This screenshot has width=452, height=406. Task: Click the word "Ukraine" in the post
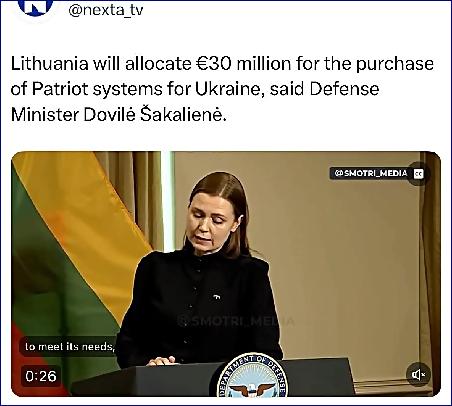coord(230,89)
